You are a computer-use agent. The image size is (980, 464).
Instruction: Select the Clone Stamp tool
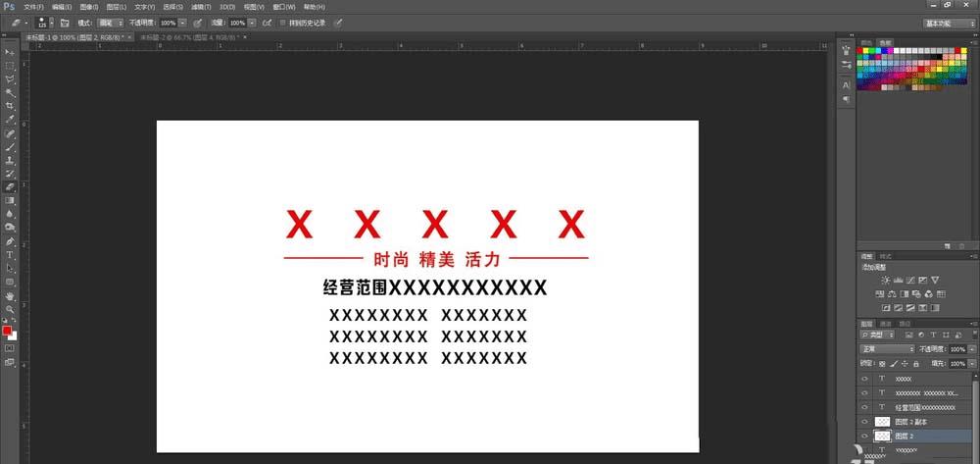coord(10,160)
